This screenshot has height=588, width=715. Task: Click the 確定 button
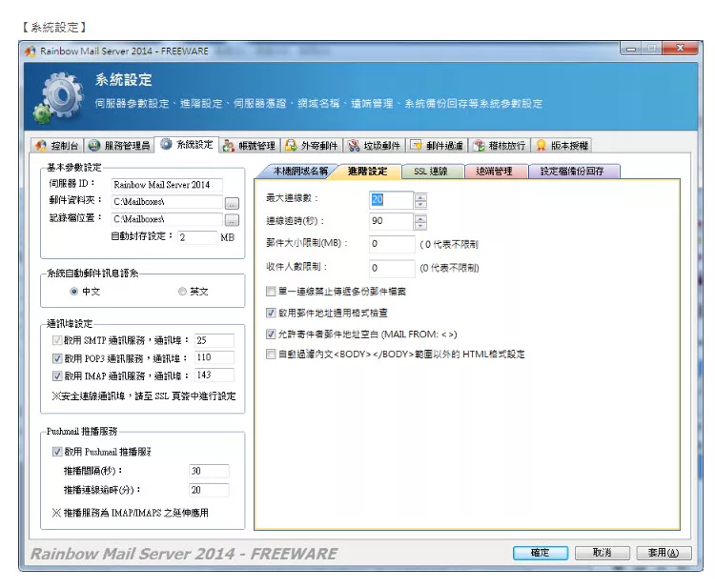pyautogui.click(x=541, y=553)
